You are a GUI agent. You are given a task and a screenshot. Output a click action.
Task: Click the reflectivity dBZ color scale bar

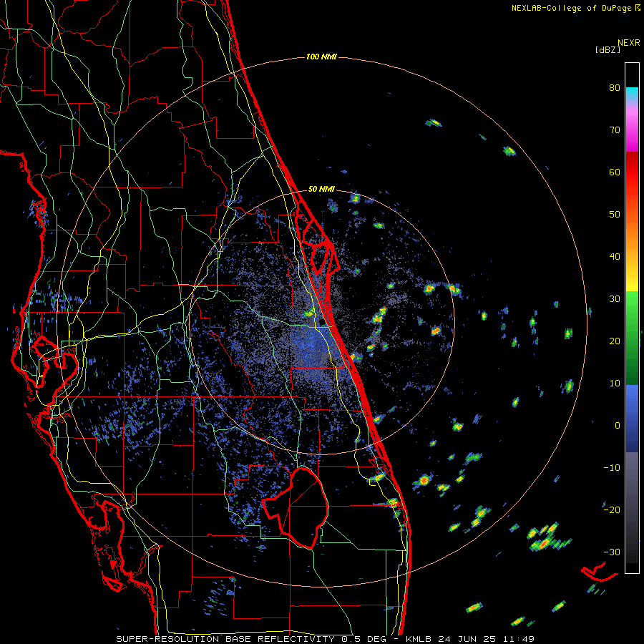point(632,318)
